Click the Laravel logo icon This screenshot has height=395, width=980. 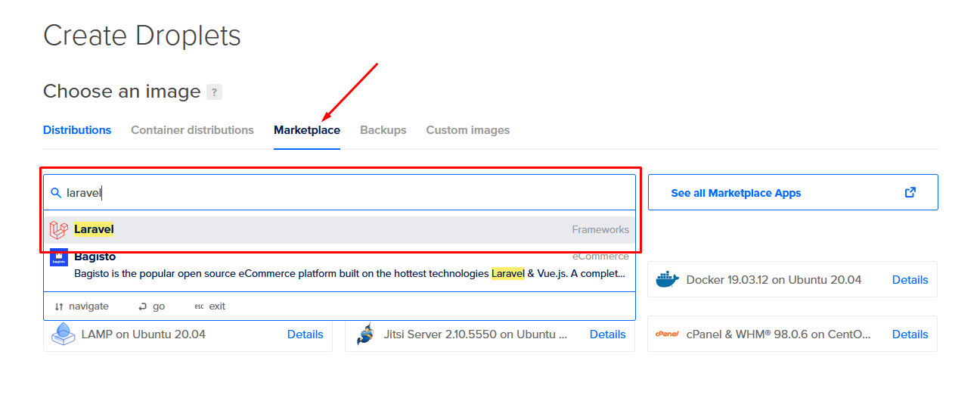[x=59, y=230]
